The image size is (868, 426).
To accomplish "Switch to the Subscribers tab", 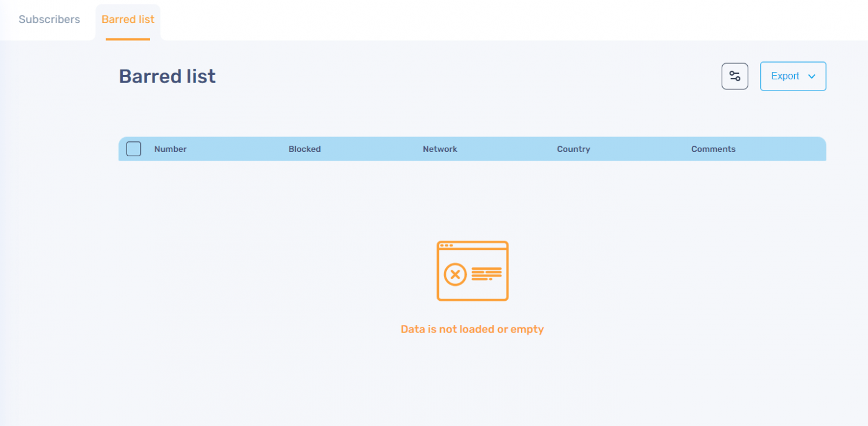I will tap(49, 19).
